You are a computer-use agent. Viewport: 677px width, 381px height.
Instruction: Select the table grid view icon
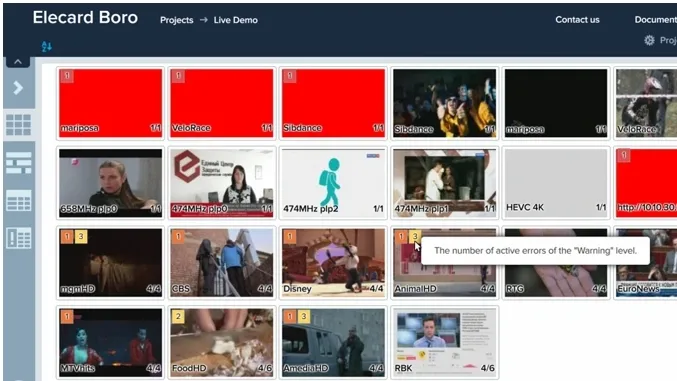tap(19, 200)
